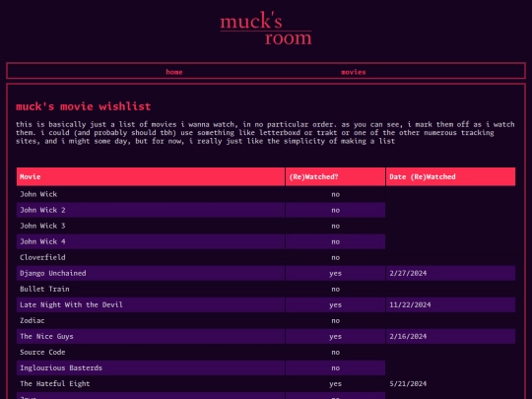Click the date 2/16/2024

tap(408, 336)
